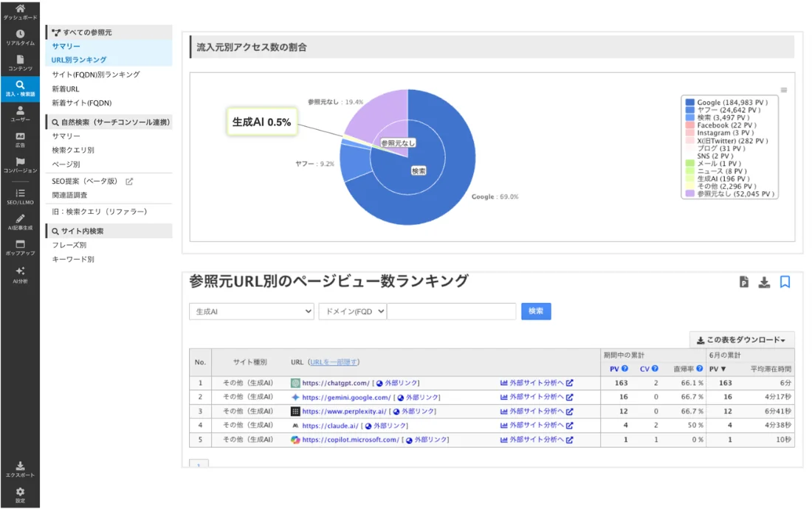Click the URLを一部隠す link
Screen dimensions: 812x509
pos(334,362)
